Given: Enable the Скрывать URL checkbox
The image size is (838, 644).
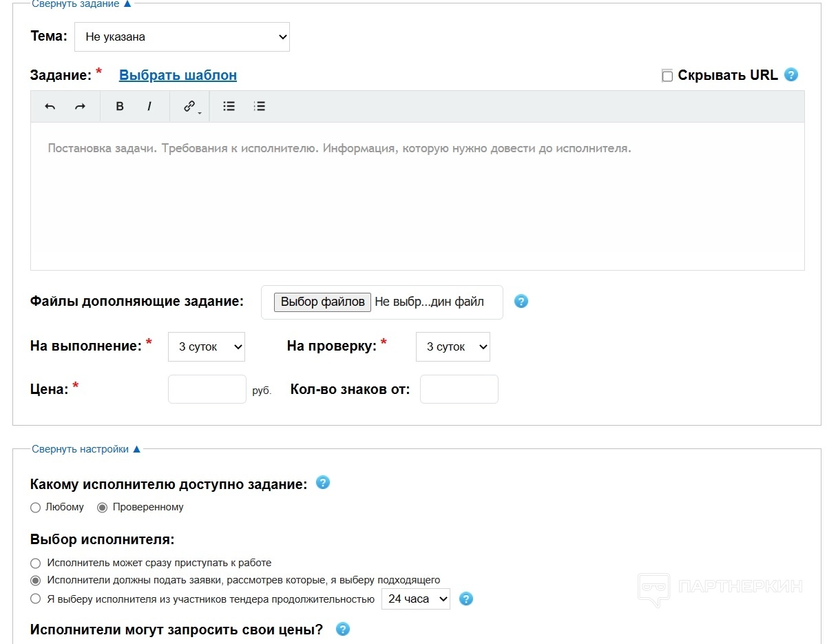Looking at the screenshot, I should click(x=667, y=76).
